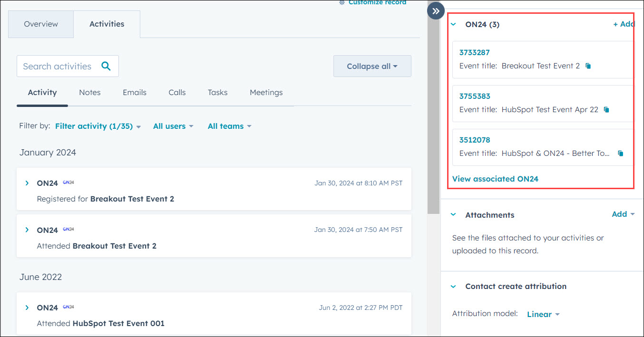Collapse the Attachments section
This screenshot has height=337, width=644.
[x=453, y=215]
